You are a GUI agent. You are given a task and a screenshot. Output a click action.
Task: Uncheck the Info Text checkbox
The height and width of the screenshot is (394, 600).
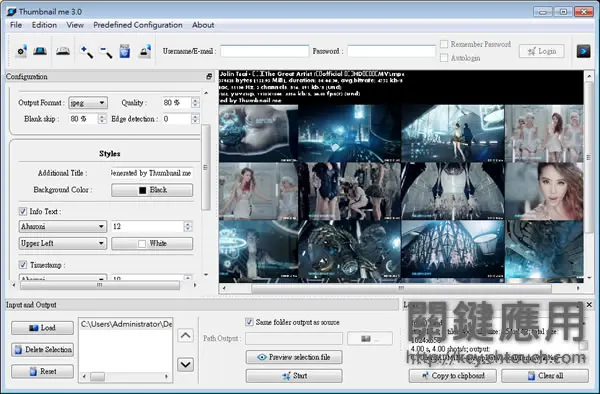coord(23,211)
